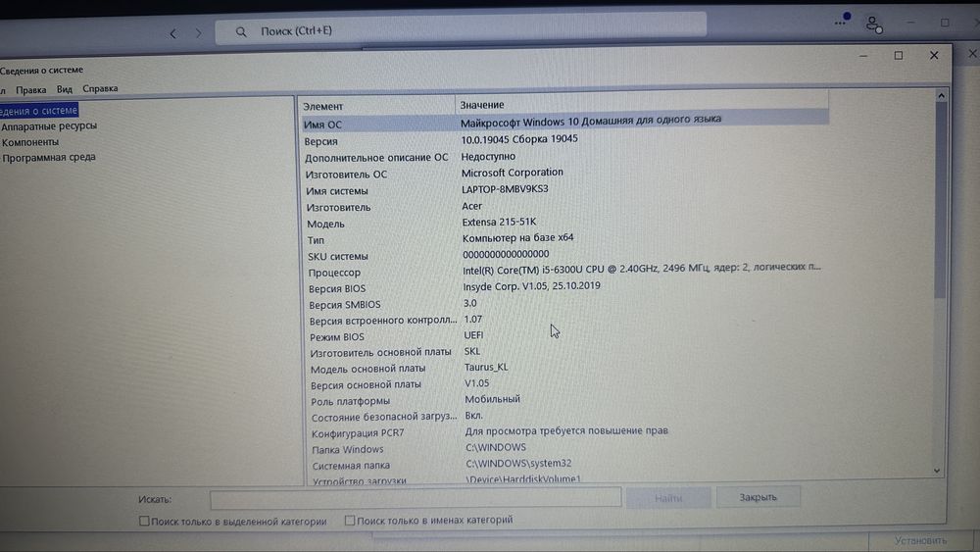
Task: Select Сведения о системе tree node
Action: click(x=39, y=111)
